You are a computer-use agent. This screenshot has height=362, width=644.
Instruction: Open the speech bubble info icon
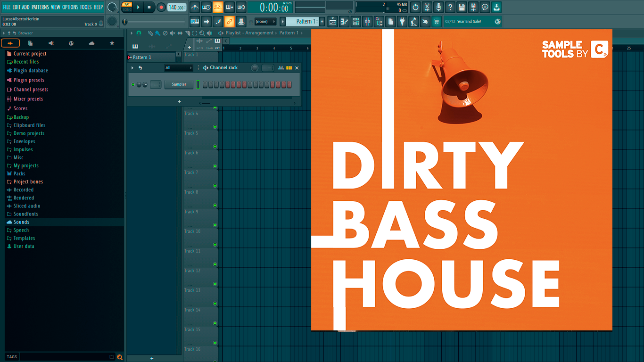click(x=485, y=7)
